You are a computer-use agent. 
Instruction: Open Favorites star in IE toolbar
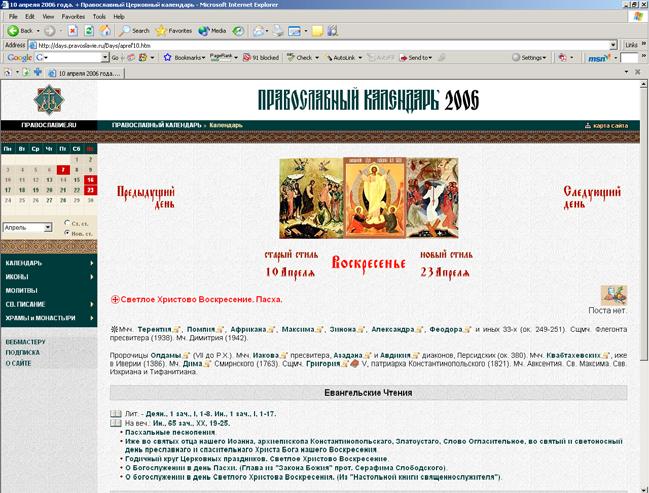pos(173,31)
